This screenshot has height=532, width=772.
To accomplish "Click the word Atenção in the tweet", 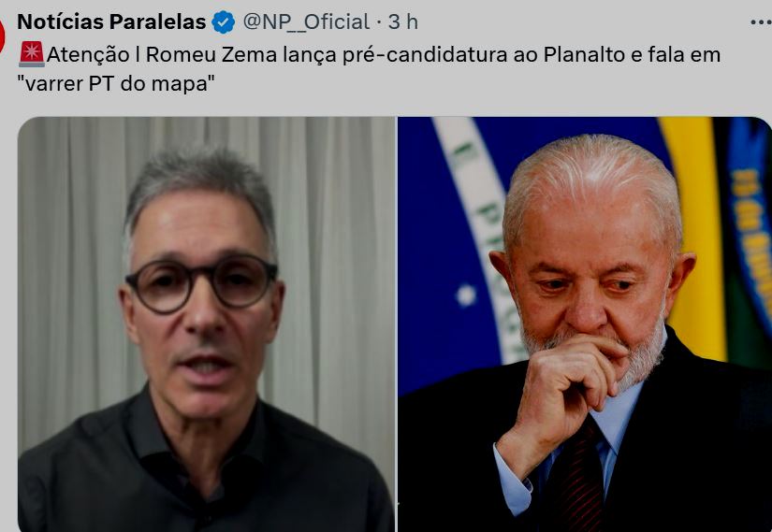I will tap(88, 54).
